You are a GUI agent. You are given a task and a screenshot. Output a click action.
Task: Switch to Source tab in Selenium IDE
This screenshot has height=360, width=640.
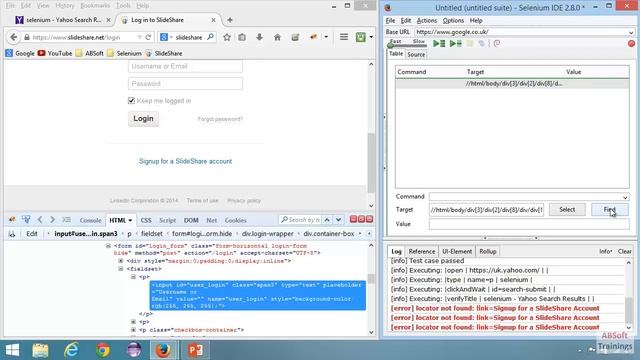(416, 54)
